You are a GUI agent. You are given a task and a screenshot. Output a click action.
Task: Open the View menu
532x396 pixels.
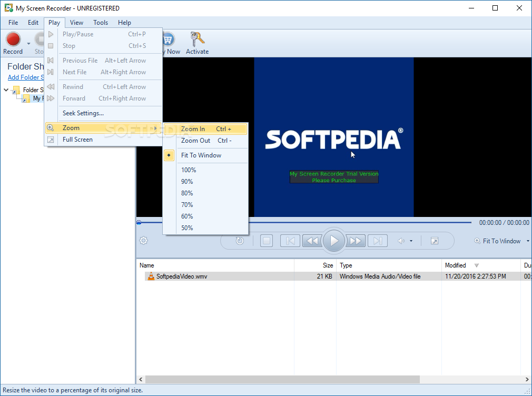click(x=76, y=23)
